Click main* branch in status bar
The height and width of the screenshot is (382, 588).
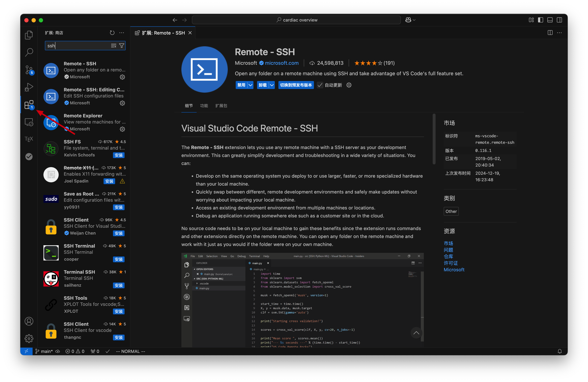tap(44, 351)
